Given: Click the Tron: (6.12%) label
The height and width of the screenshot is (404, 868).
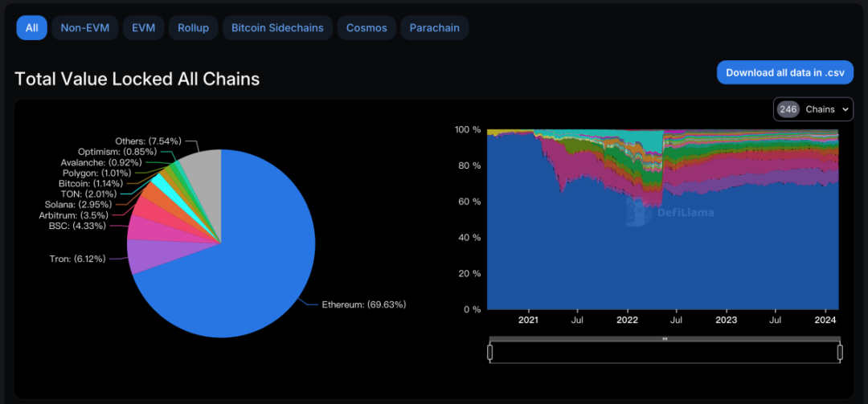Looking at the screenshot, I should 77,259.
